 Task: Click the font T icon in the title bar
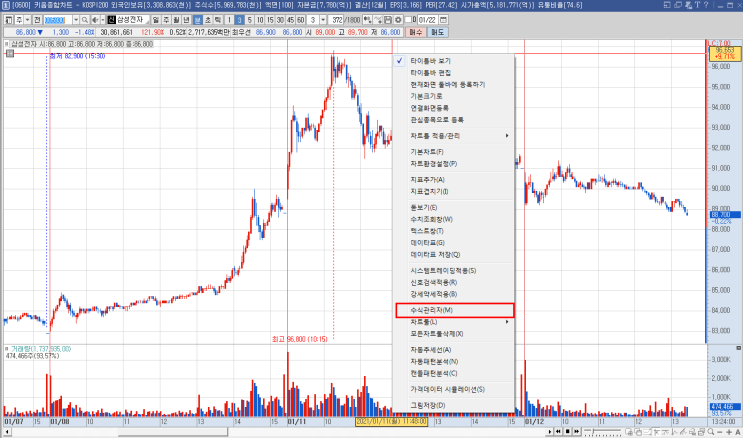698,5
